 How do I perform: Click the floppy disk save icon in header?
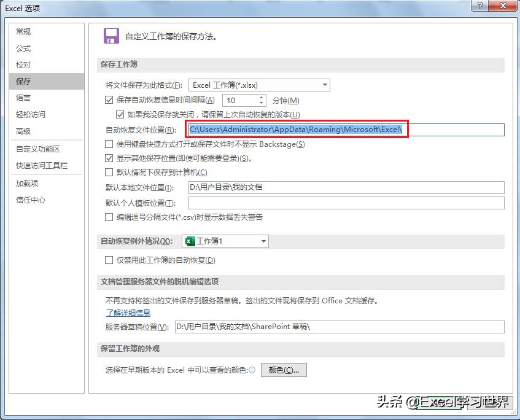tap(111, 36)
